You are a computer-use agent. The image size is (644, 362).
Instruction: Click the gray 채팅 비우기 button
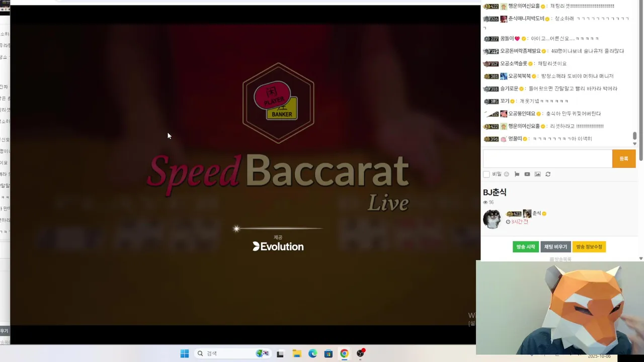coord(555,247)
